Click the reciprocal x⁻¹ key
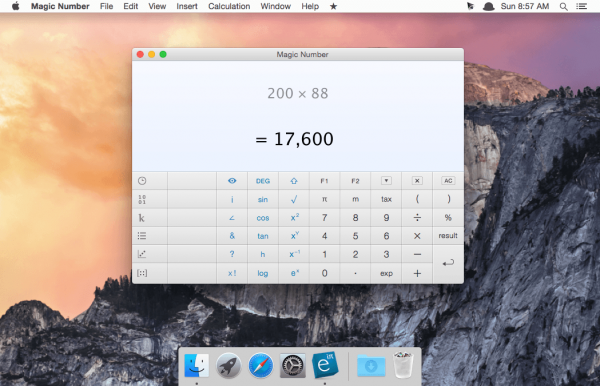Screen dimensions: 600x386 pos(294,254)
